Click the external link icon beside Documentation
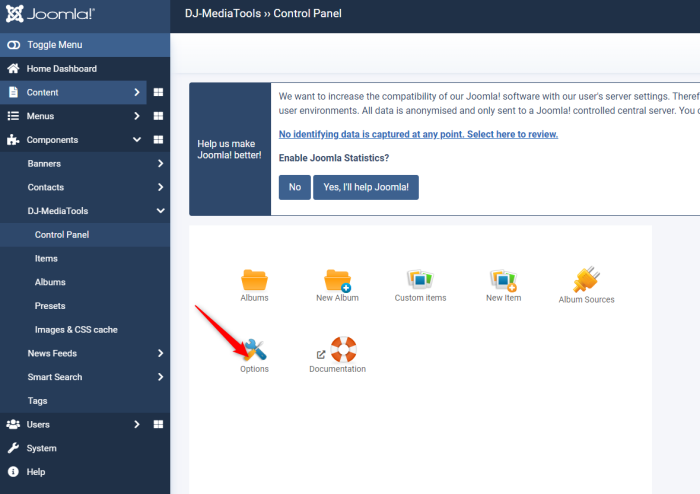Viewport: 700px width, 494px height. tap(321, 354)
